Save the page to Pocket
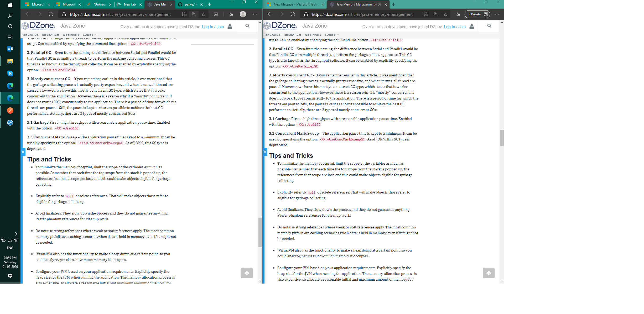The image size is (644, 314). [216, 14]
